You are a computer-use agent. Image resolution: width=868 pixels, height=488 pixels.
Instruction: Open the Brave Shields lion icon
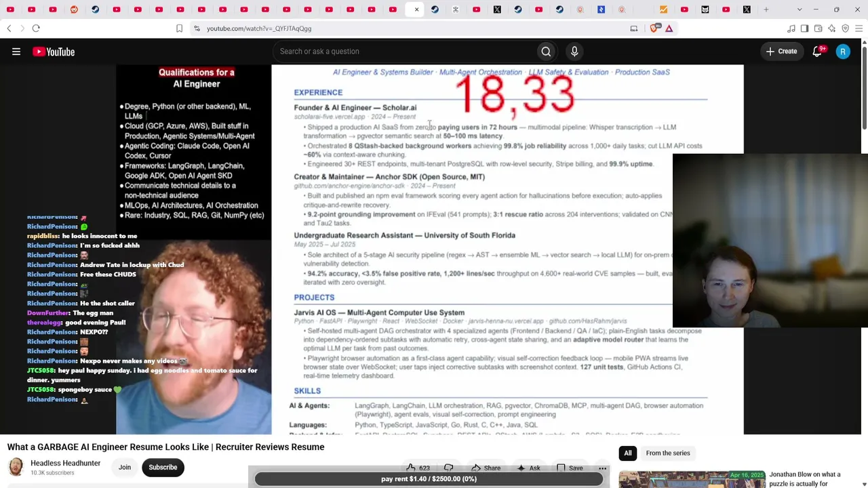(654, 28)
